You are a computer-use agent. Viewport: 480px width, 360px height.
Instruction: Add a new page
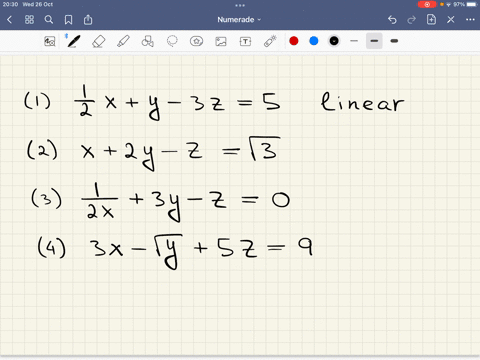[431, 20]
